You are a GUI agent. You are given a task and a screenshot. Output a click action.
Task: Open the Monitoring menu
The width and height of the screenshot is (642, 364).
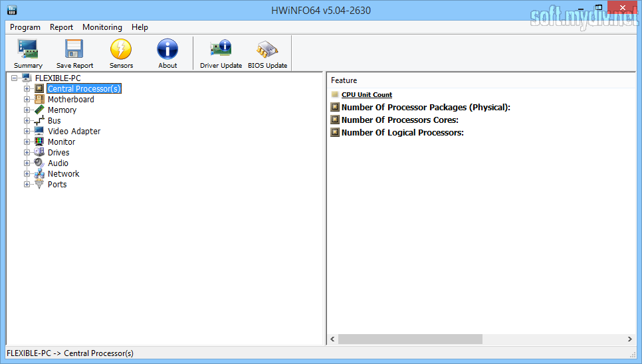(102, 27)
